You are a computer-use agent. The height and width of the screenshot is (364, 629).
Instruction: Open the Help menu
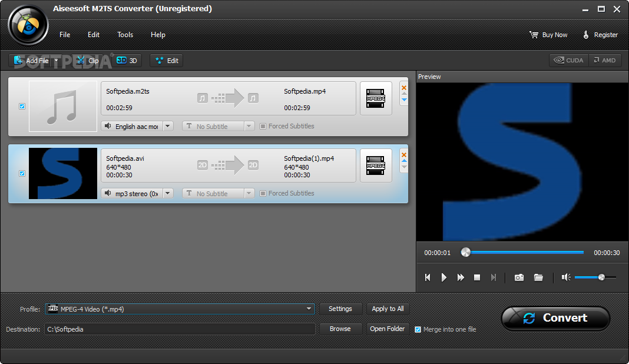tap(158, 35)
